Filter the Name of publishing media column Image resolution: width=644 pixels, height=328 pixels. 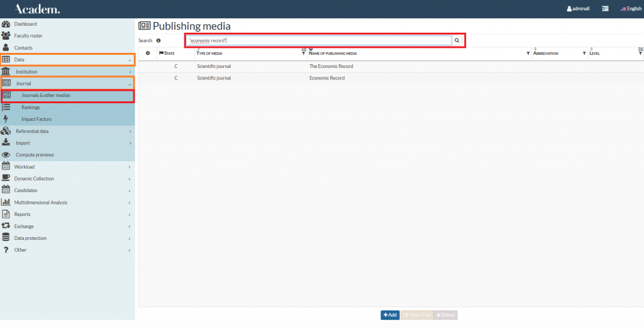(528, 54)
